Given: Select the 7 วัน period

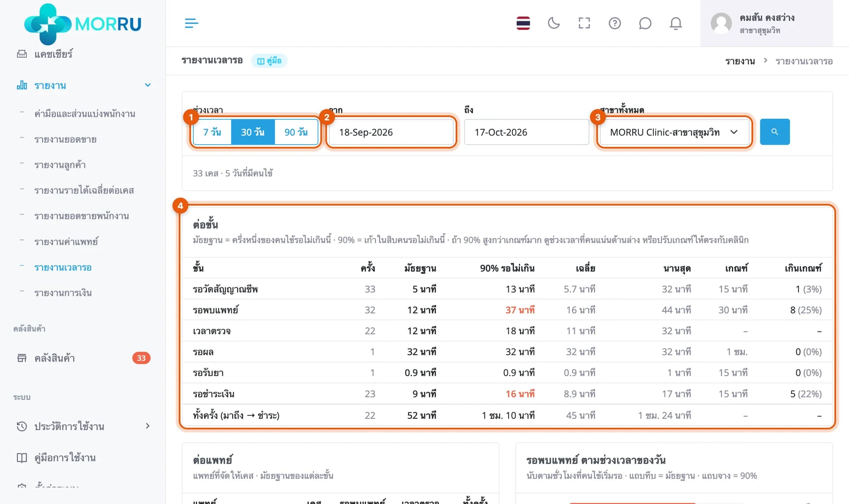Looking at the screenshot, I should [212, 132].
